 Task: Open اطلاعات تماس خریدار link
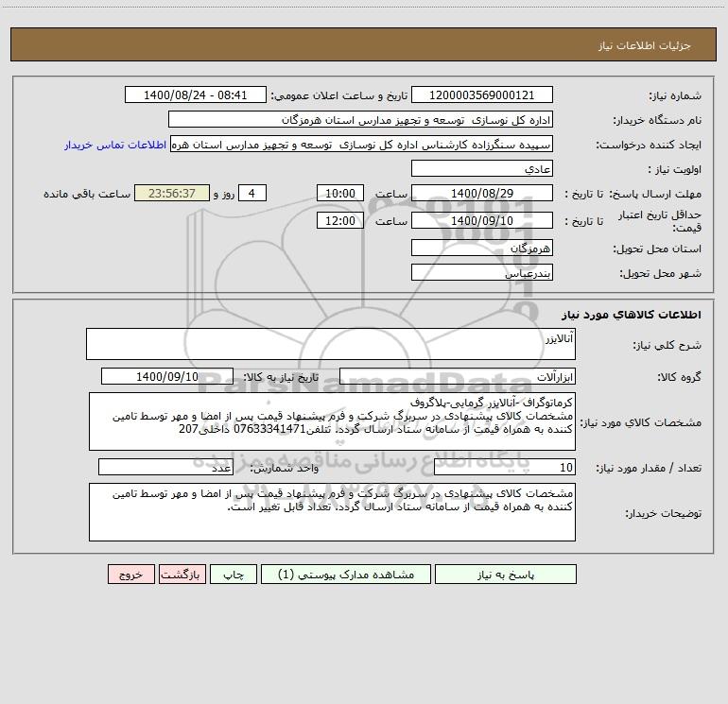(115, 145)
